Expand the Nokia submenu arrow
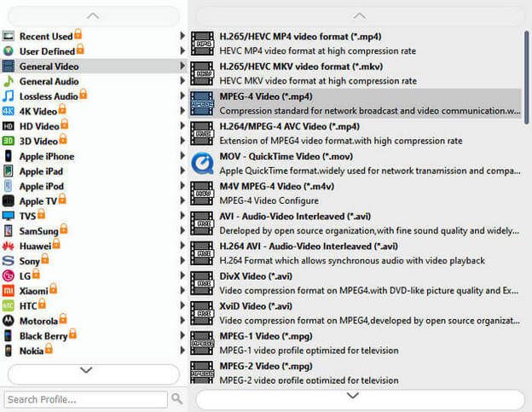The height and width of the screenshot is (412, 532). tap(182, 351)
